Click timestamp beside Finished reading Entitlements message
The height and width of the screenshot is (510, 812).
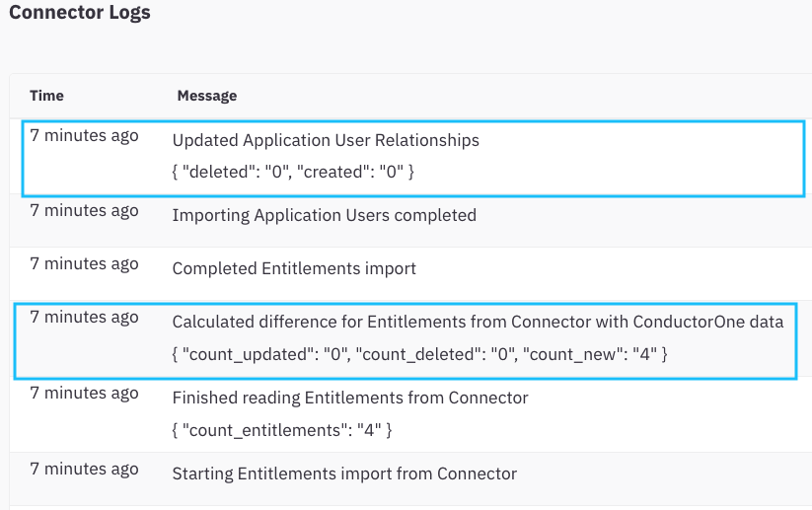(84, 394)
